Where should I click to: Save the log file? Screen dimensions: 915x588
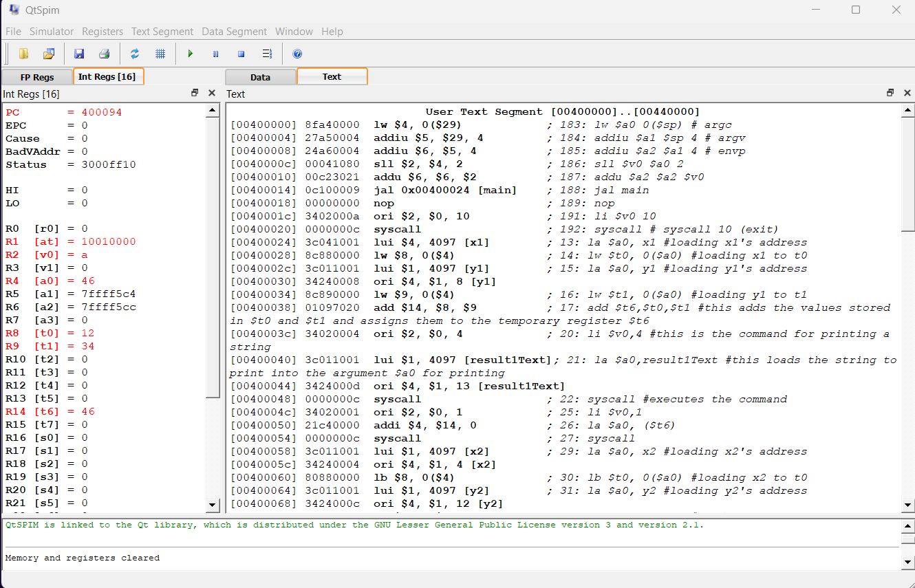(x=78, y=53)
